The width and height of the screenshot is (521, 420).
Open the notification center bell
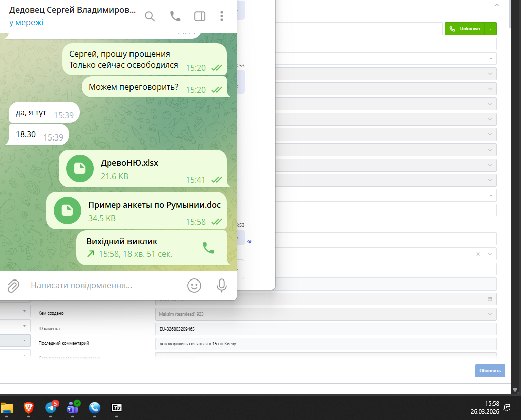point(507,407)
